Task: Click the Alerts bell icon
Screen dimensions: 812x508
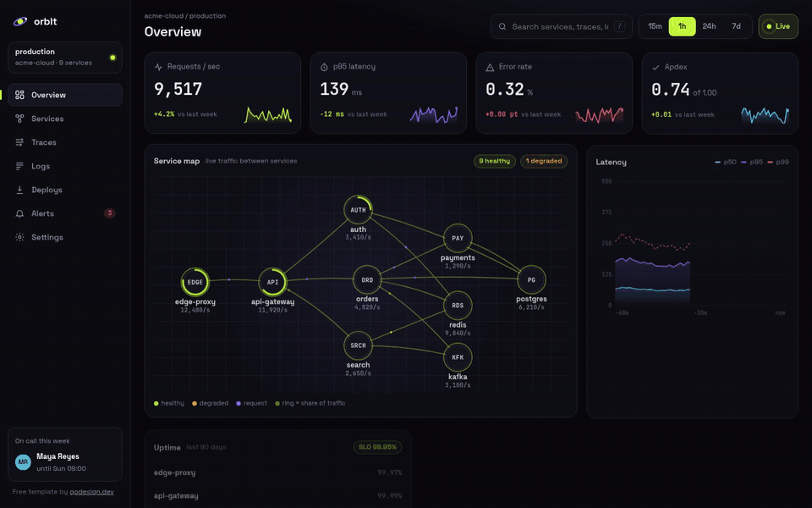Action: (x=19, y=213)
